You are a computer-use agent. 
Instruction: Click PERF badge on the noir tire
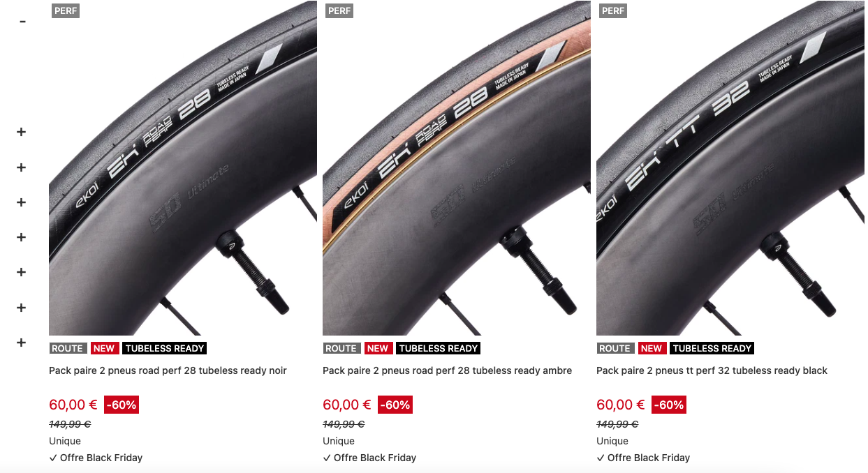point(66,10)
